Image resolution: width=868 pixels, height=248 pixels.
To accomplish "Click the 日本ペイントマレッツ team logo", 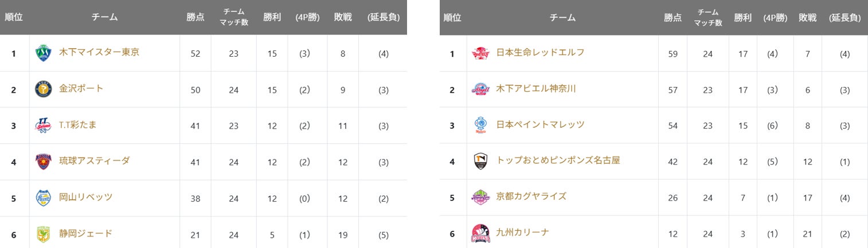I will click(480, 125).
